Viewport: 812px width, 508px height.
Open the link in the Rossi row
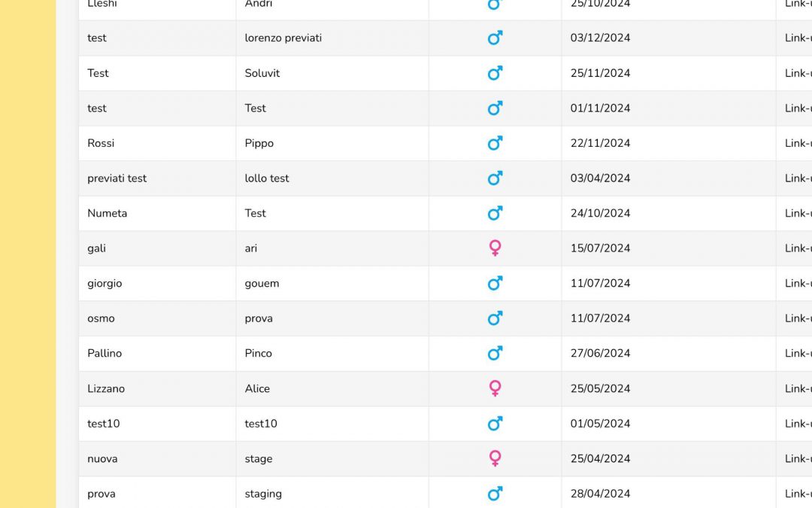pyautogui.click(x=798, y=143)
